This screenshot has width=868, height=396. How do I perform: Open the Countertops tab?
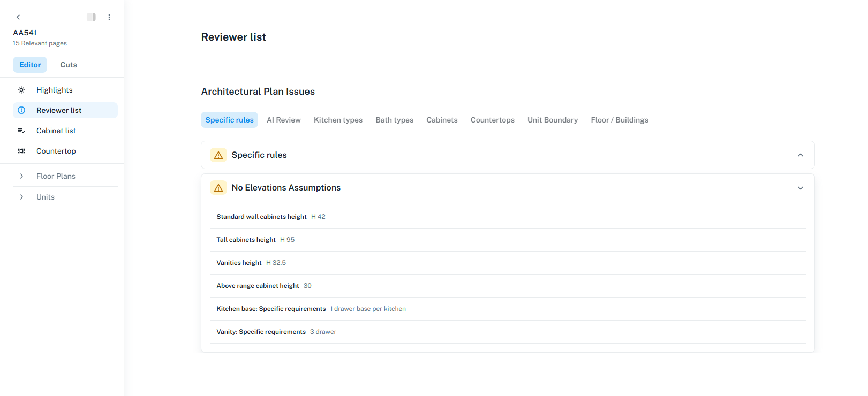pyautogui.click(x=493, y=120)
